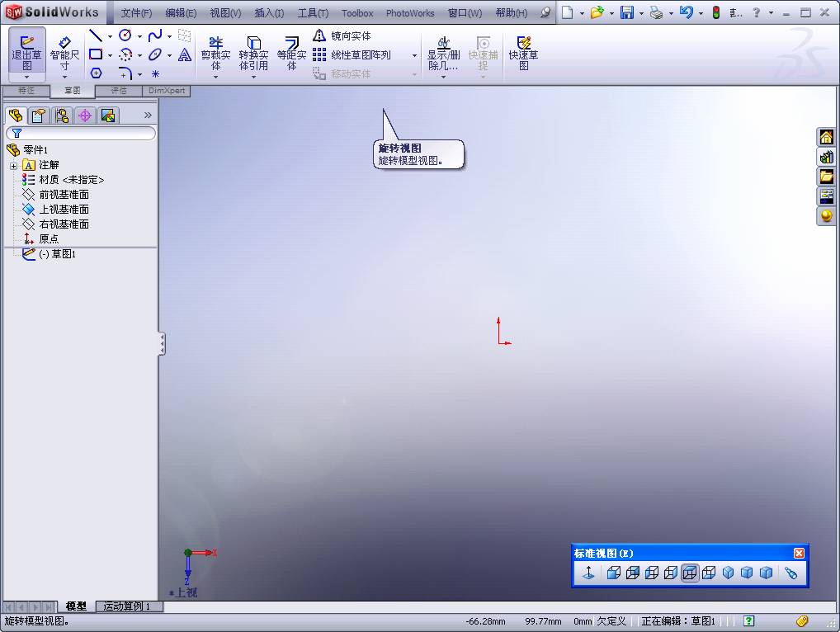This screenshot has height=632, width=840.
Task: Click Mirror Entities (镜向实体)
Action: click(342, 35)
